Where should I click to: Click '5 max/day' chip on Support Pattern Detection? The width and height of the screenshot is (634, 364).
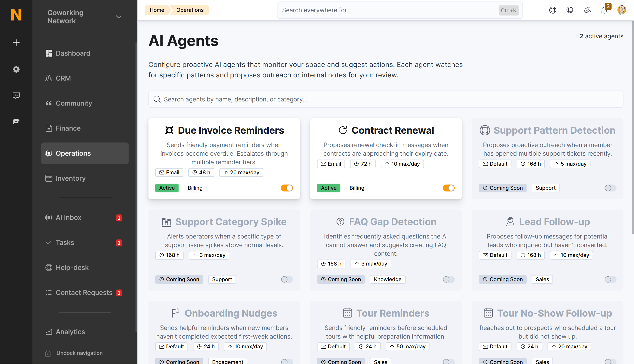point(570,164)
